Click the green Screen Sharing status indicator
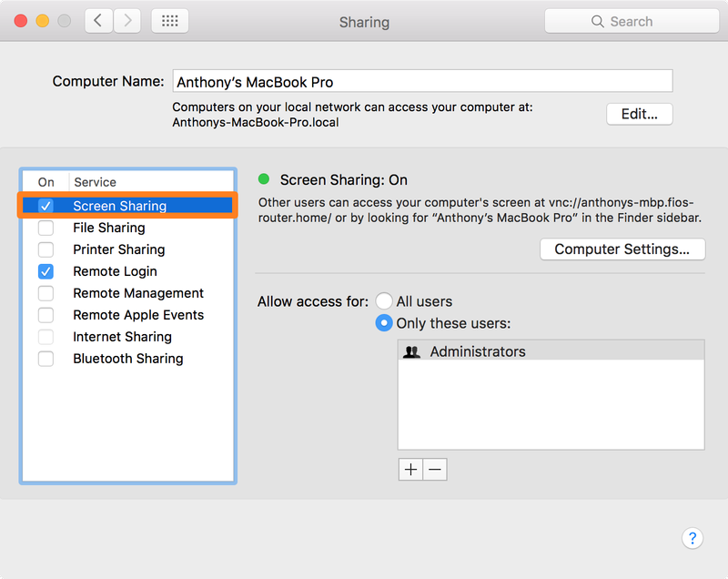The width and height of the screenshot is (728, 579). click(264, 178)
